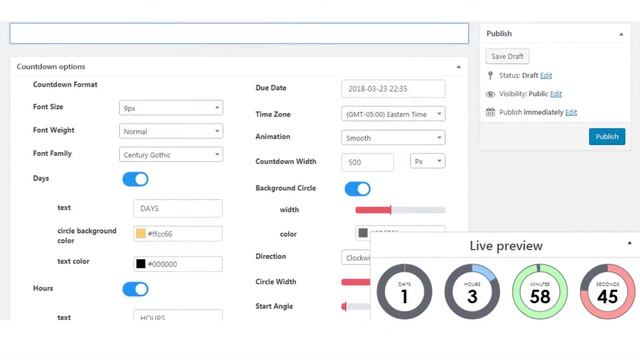This screenshot has height=360, width=640.
Task: Click the status pin icon in Publish panel
Action: pos(490,76)
